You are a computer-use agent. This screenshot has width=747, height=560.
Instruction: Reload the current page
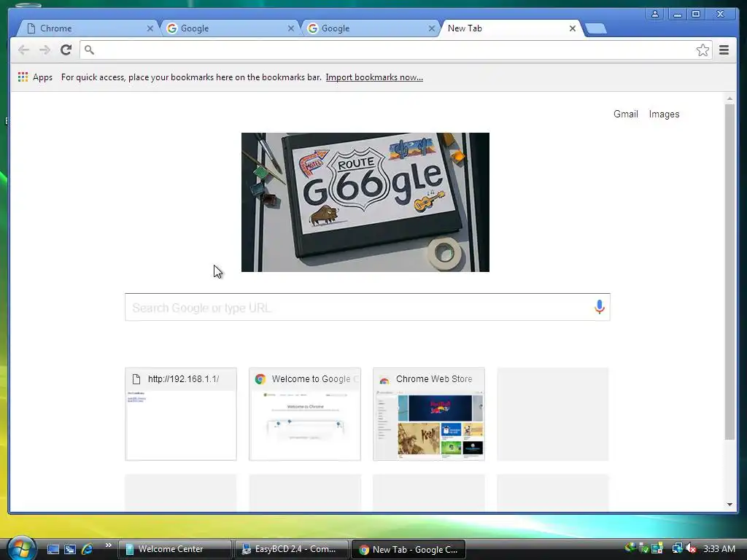pyautogui.click(x=66, y=50)
